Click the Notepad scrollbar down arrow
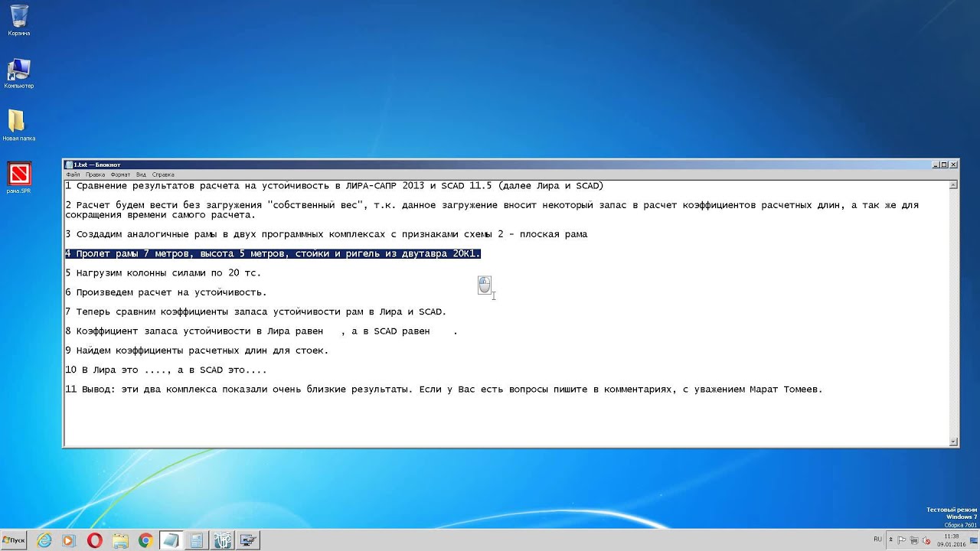Image resolution: width=980 pixels, height=551 pixels. 953,442
